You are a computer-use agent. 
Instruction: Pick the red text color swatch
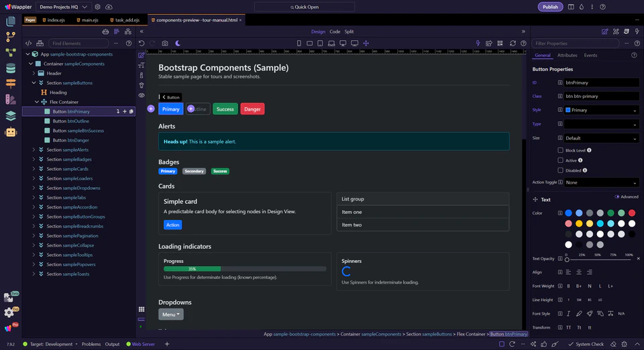tap(632, 213)
